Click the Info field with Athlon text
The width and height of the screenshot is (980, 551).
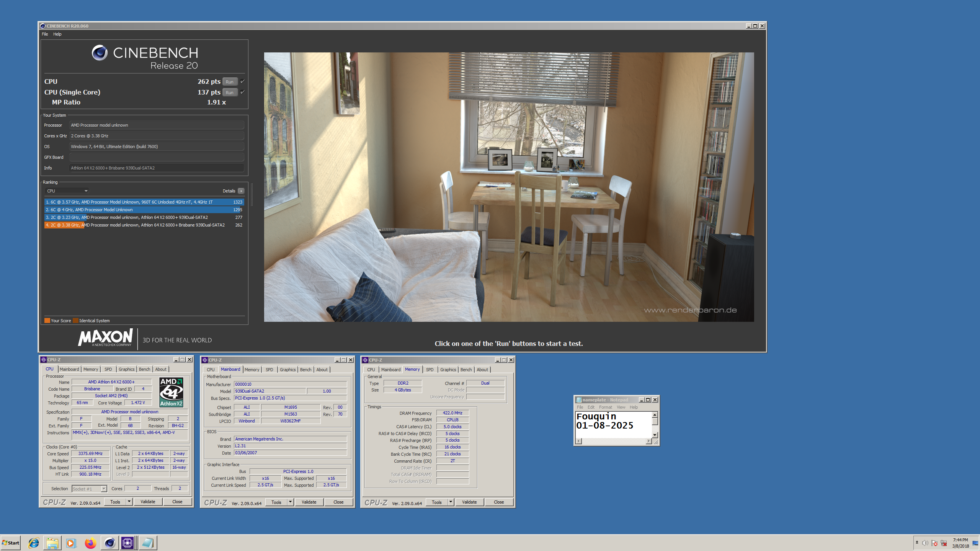[157, 168]
